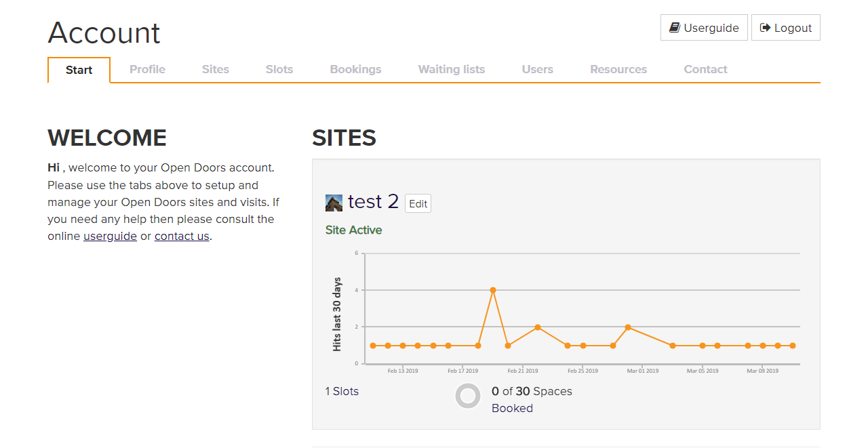Click the test 2 site thumbnail image

(x=334, y=203)
